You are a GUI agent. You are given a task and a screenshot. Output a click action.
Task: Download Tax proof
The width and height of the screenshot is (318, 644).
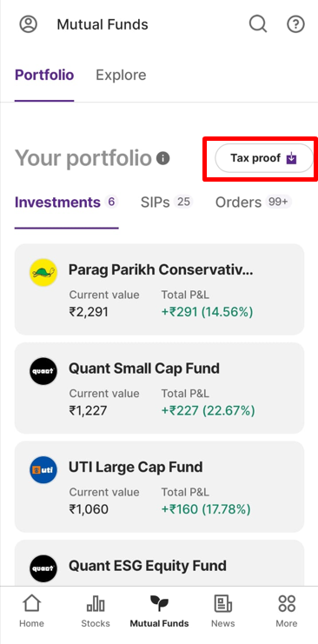264,158
